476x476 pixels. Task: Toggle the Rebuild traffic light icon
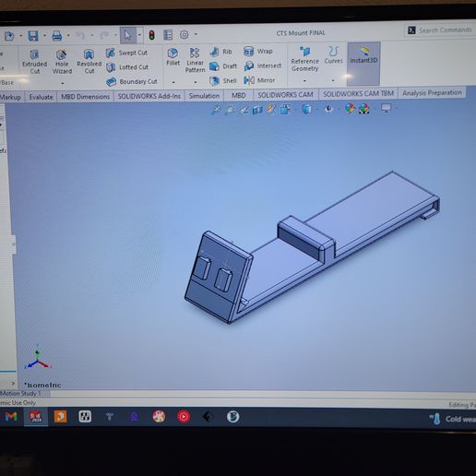pyautogui.click(x=151, y=35)
